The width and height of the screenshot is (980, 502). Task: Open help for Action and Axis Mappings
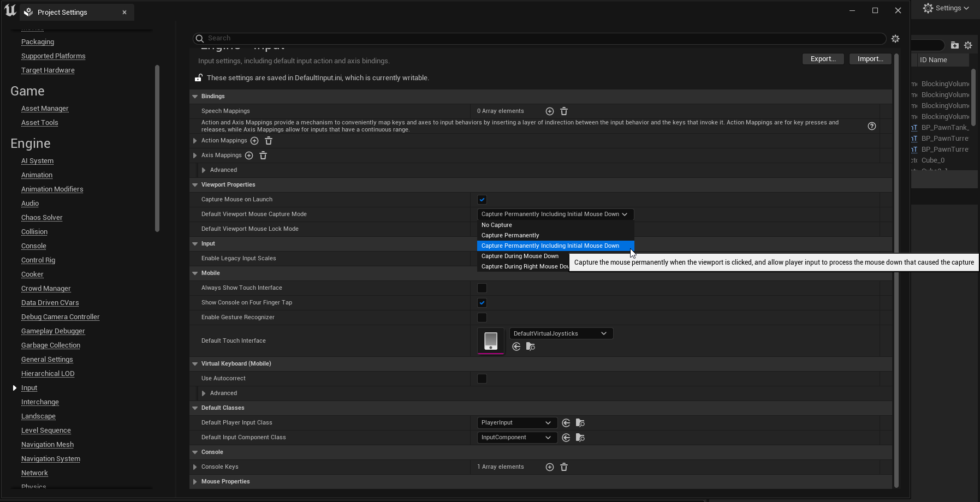pyautogui.click(x=872, y=125)
